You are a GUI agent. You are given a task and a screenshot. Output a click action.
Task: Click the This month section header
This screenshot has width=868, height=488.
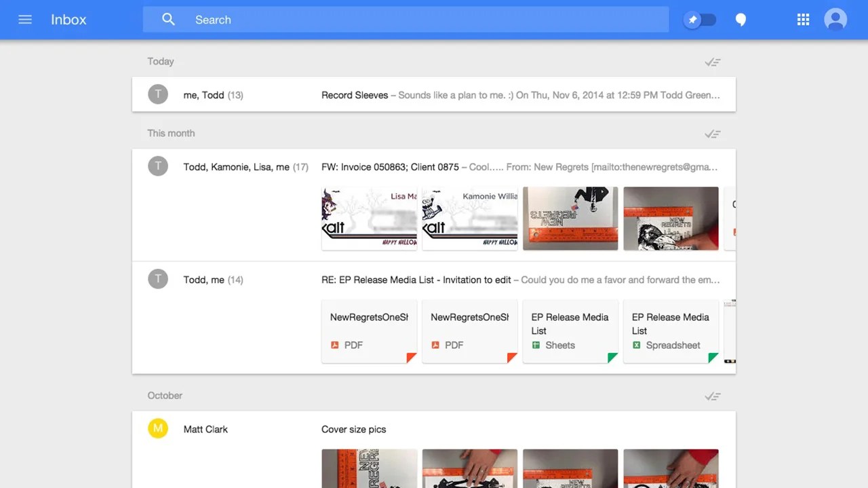[x=171, y=133]
